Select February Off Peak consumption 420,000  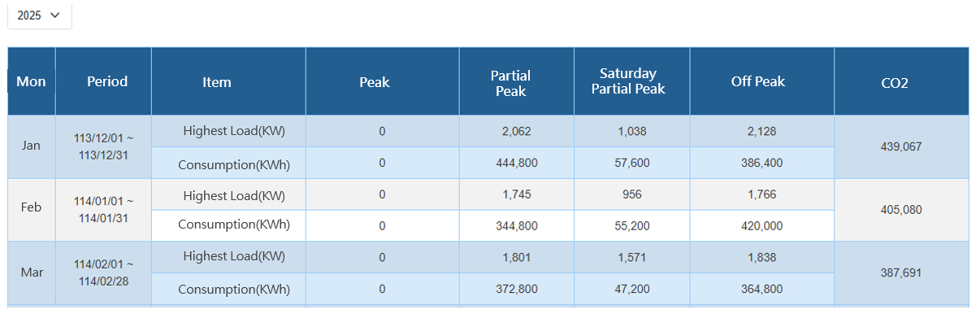point(762,225)
